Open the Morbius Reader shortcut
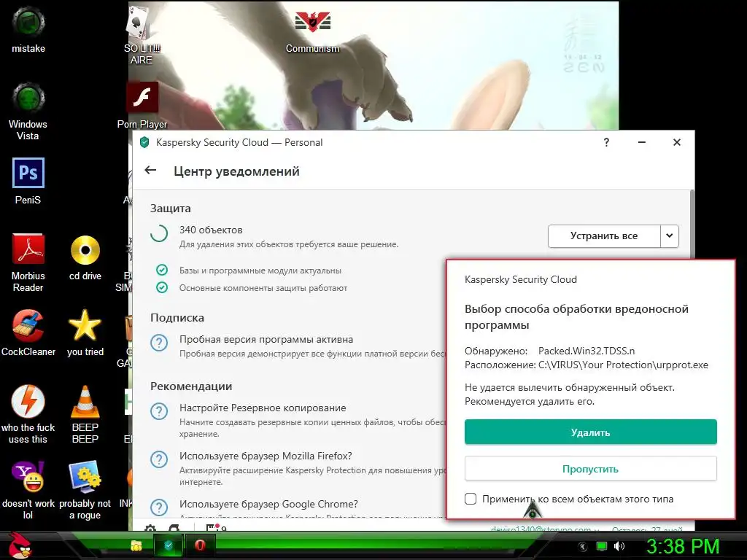The height and width of the screenshot is (560, 747). pyautogui.click(x=28, y=262)
